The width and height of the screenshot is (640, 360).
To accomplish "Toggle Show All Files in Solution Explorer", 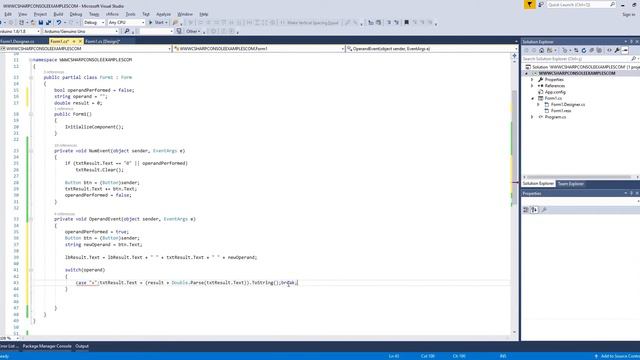I will [599, 51].
